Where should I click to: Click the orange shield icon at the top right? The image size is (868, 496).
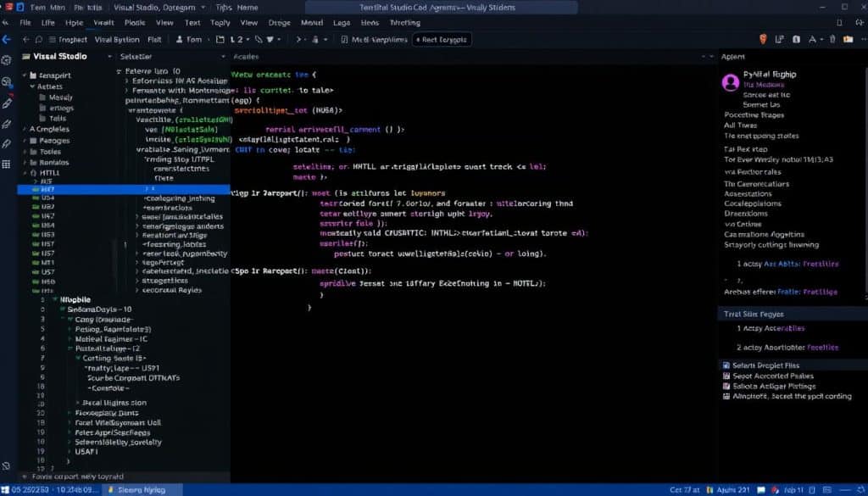pyautogui.click(x=763, y=39)
